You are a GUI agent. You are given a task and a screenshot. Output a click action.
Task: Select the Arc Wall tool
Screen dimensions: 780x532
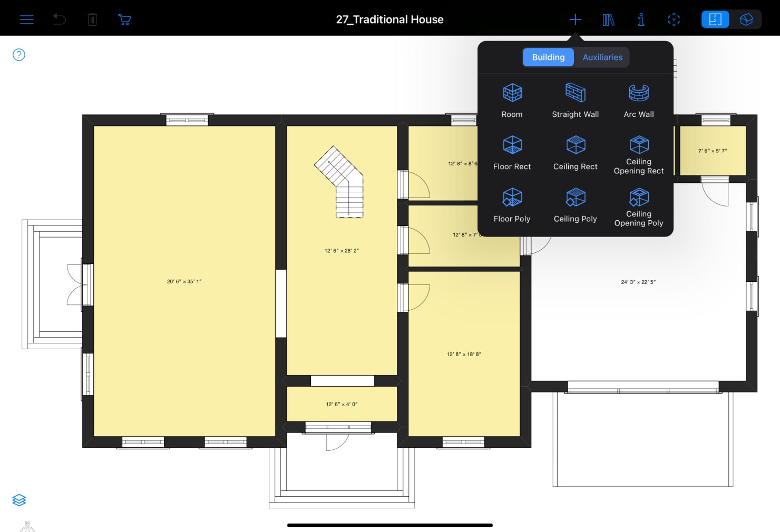638,100
